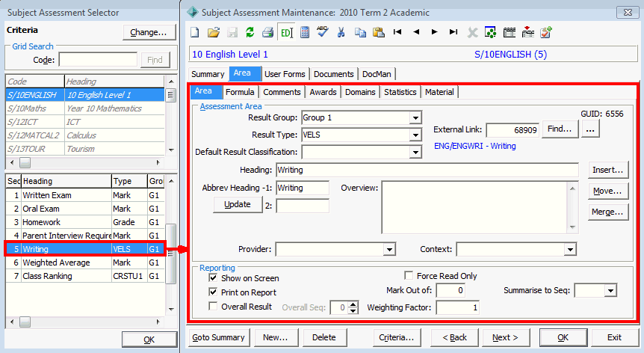Toggle Show on Screen checkbox
The width and height of the screenshot is (644, 353).
(213, 277)
